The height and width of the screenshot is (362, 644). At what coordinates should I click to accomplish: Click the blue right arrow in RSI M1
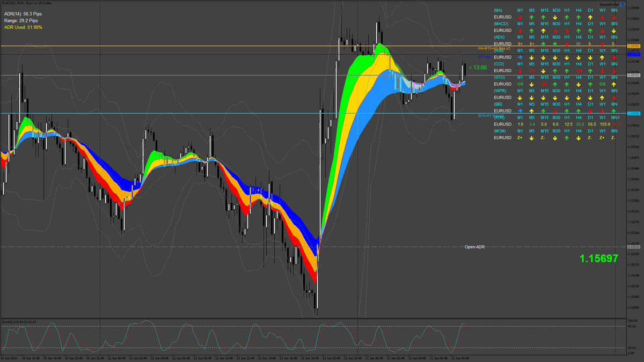[x=520, y=57]
